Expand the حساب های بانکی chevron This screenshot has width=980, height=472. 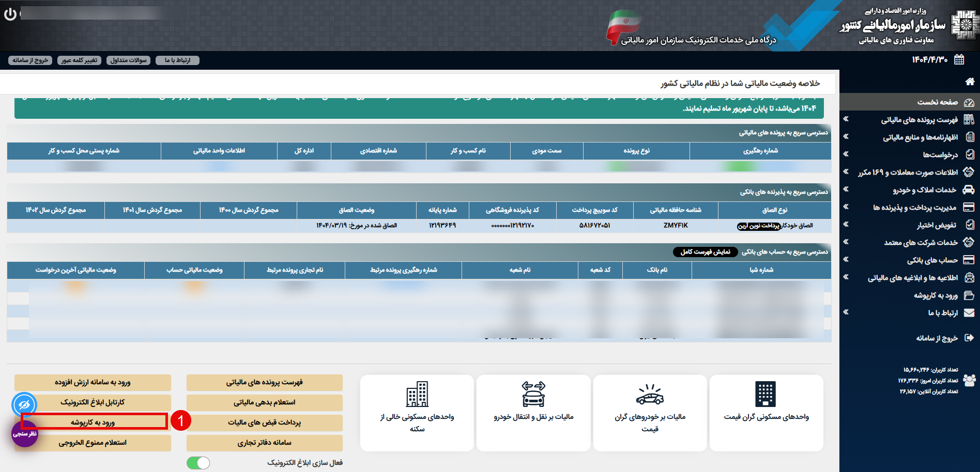point(846,259)
